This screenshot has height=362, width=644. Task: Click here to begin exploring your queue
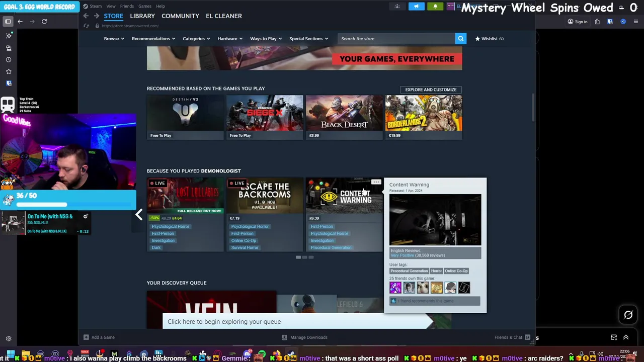[x=297, y=322]
